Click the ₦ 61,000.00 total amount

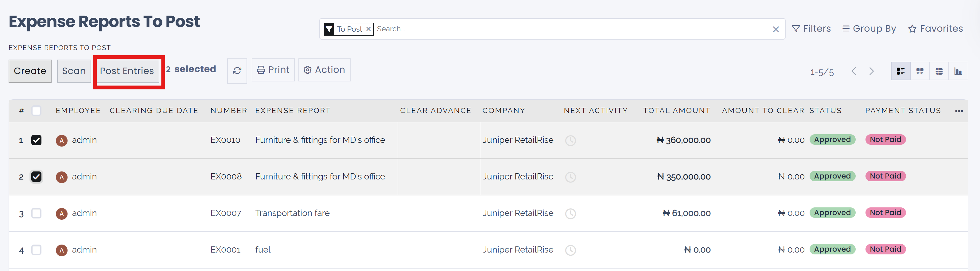(x=686, y=214)
